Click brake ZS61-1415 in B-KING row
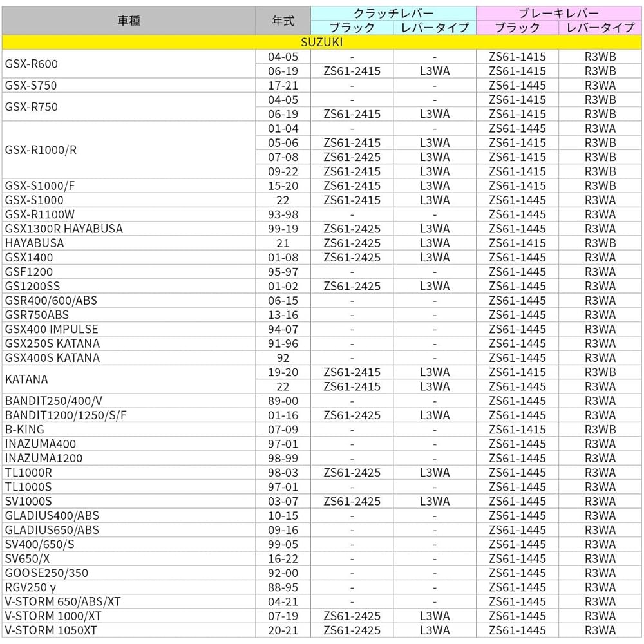This screenshot has width=644, height=644. (x=517, y=430)
